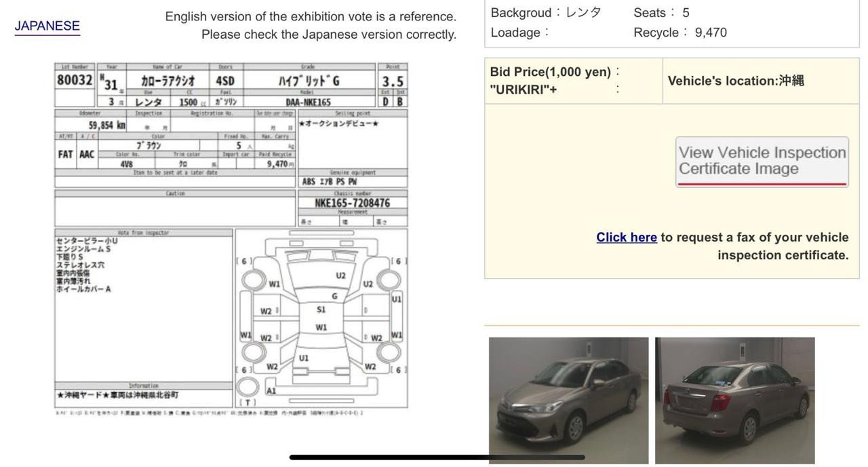This screenshot has width=868, height=467.
Task: Select the 4SD doors value on sheet
Action: [225, 81]
